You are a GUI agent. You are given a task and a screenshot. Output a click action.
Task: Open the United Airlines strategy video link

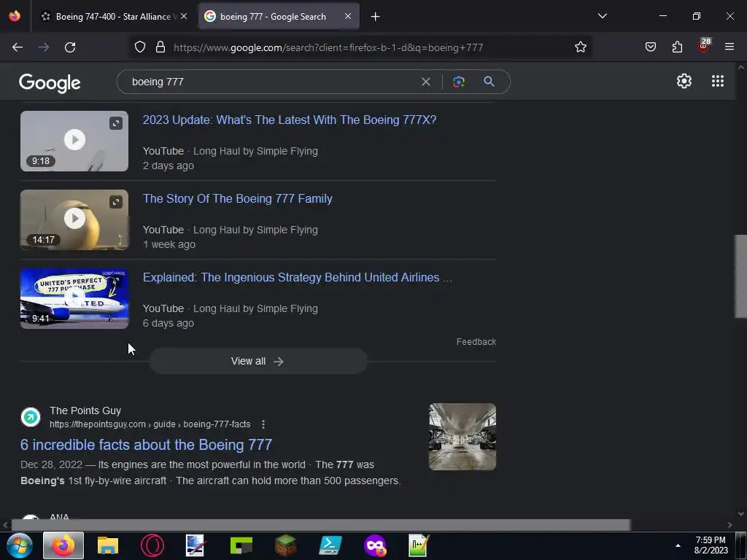pos(298,277)
